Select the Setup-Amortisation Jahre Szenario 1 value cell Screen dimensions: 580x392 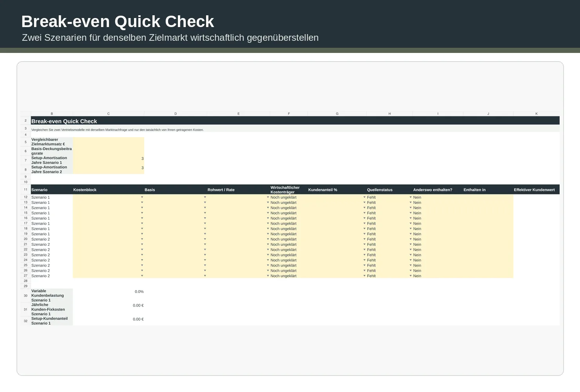coord(109,160)
